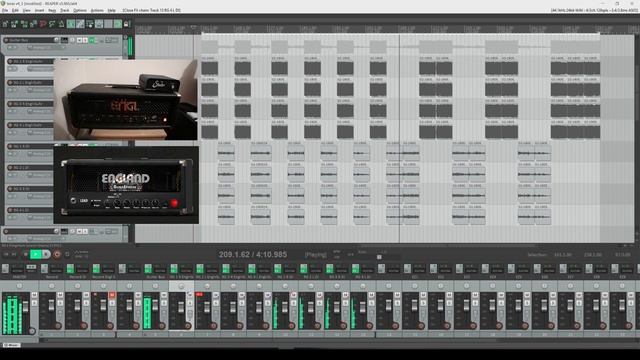Click the MASTER FX button in the mixer

pos(5,269)
